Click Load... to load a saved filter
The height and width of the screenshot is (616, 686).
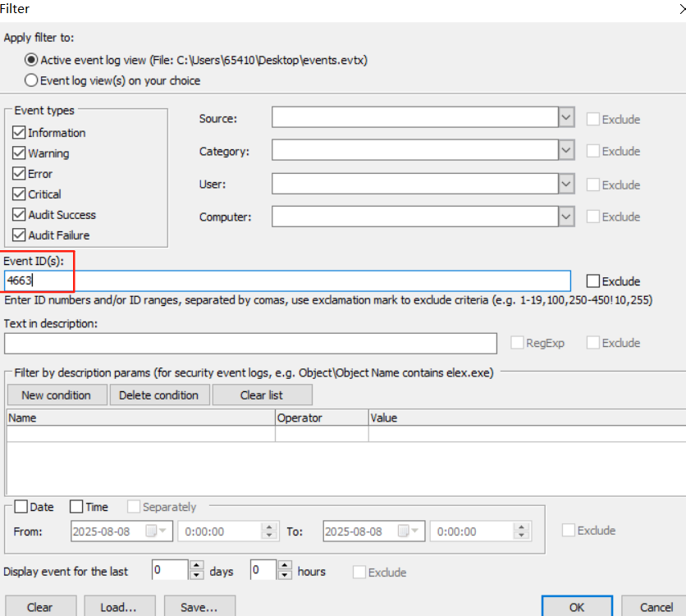(x=118, y=607)
